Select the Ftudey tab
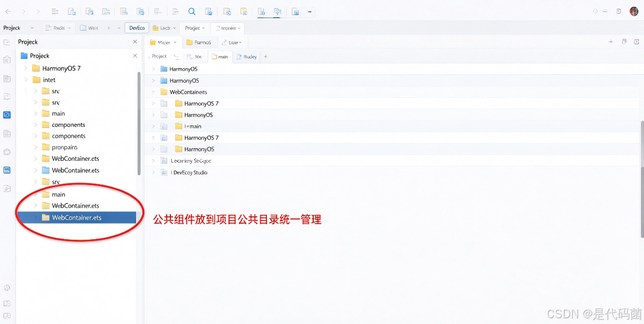 [247, 57]
